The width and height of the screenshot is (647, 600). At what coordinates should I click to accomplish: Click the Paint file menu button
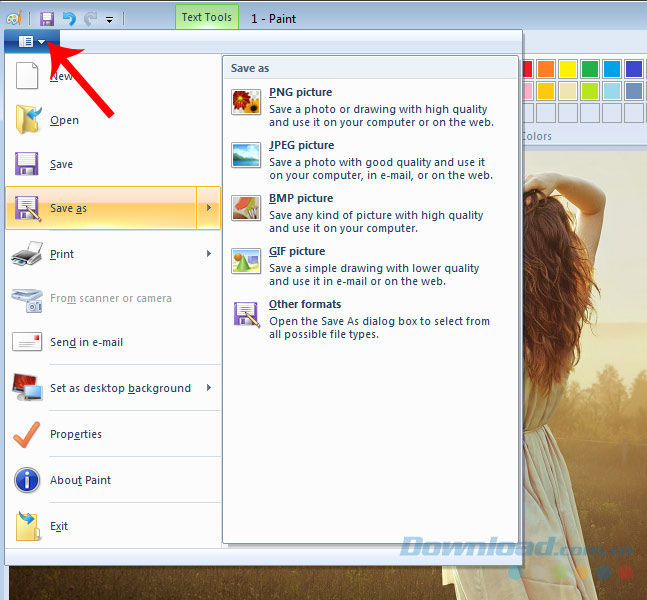[32, 41]
